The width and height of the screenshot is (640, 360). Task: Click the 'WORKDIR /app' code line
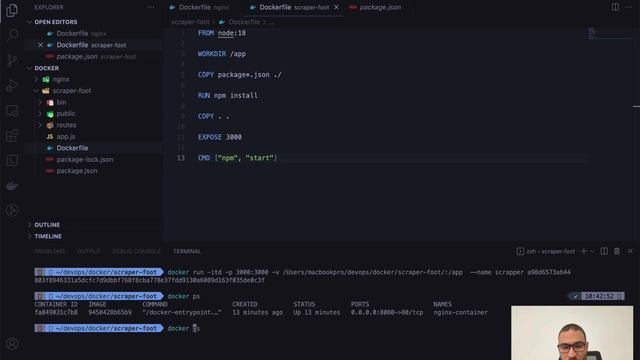(x=222, y=54)
